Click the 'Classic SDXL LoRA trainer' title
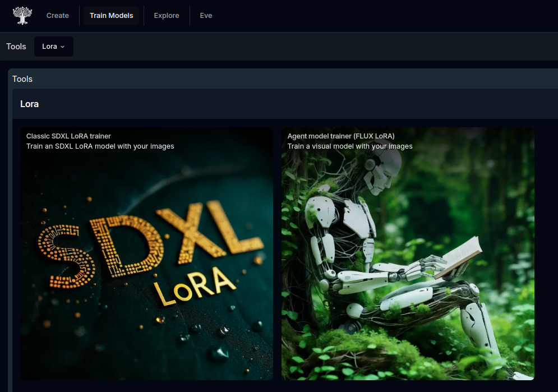558x392 pixels. tap(68, 136)
